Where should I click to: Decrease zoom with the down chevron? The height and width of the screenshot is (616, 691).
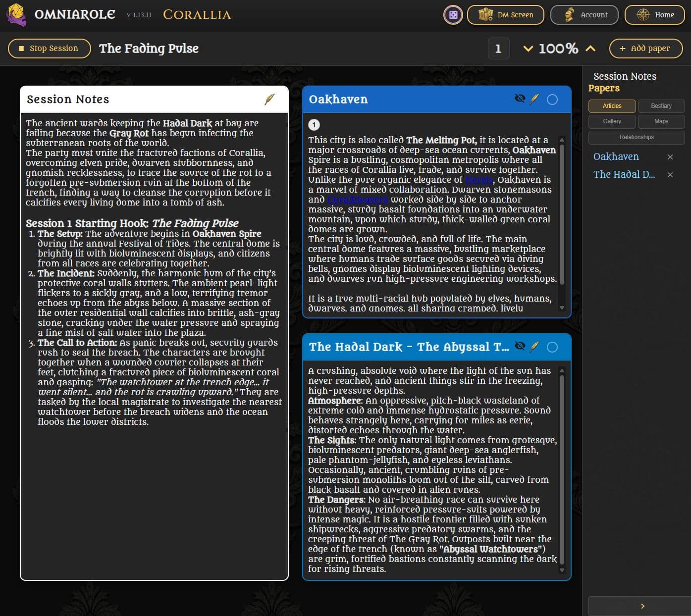coord(528,49)
